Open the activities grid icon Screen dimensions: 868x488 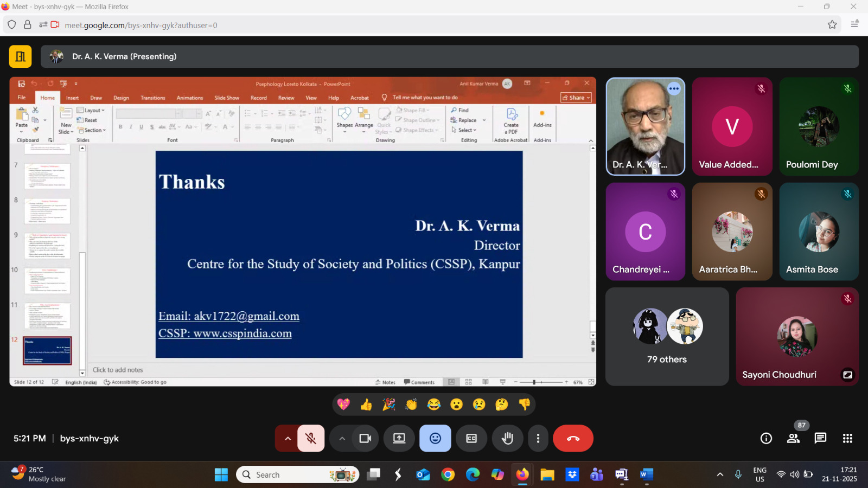pos(847,438)
